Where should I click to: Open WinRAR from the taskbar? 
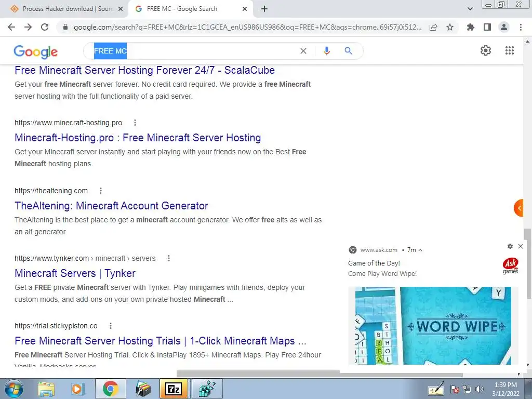[x=142, y=389]
